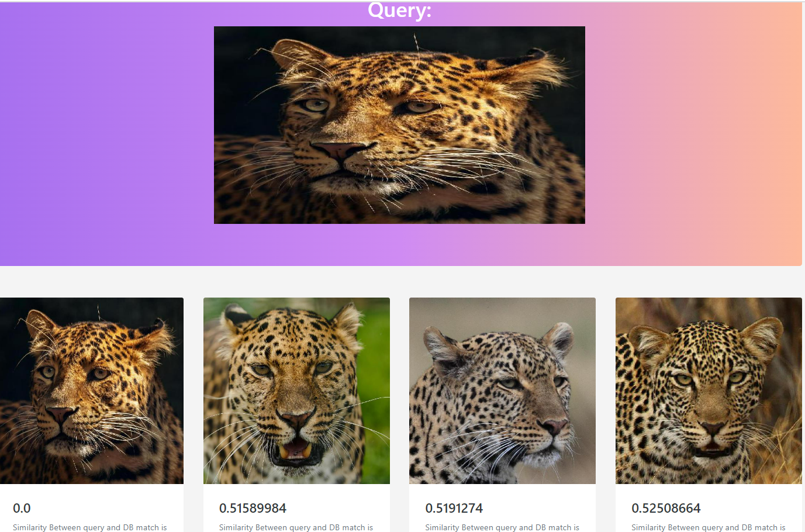Click the peach banner area right of the query
Viewport: 805px width, 532px height.
pyautogui.click(x=693, y=133)
